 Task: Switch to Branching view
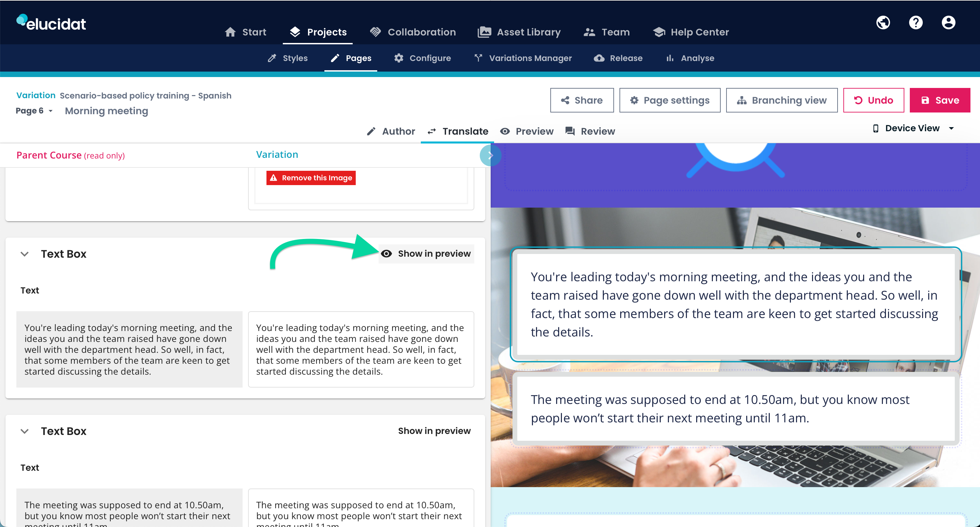[781, 100]
